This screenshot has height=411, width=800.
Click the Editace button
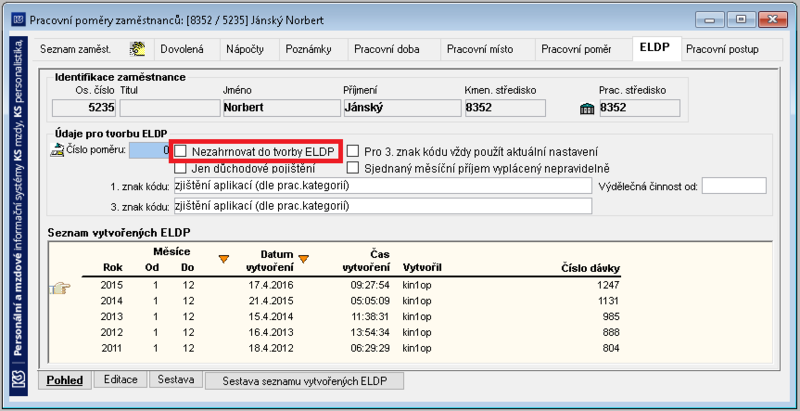click(x=120, y=379)
